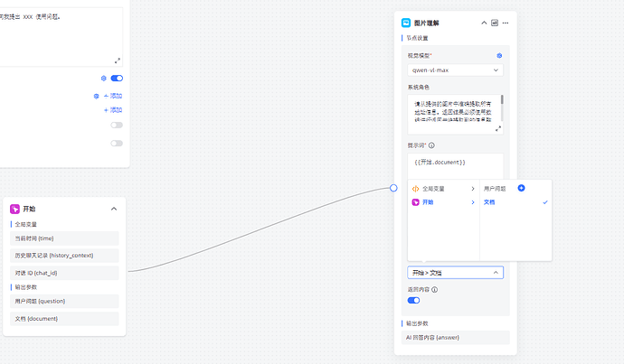Click the info icon next to 提示词
The image size is (624, 364).
pos(431,145)
